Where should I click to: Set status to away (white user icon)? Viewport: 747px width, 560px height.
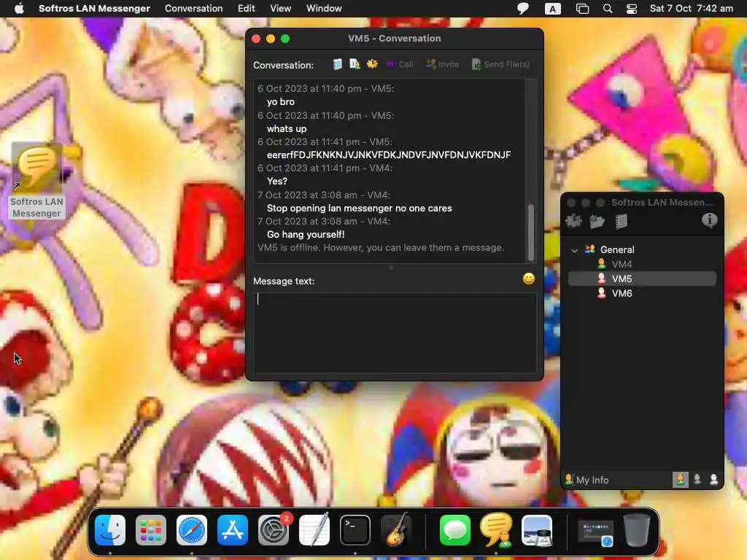(x=713, y=480)
